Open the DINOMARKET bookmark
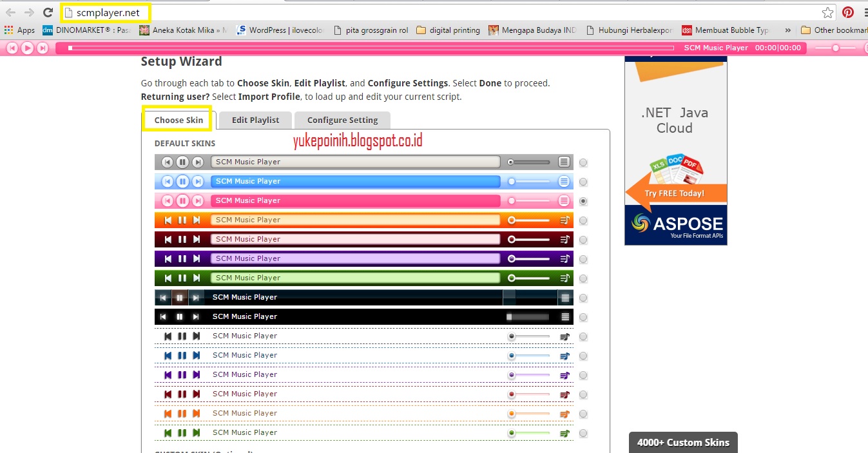 pos(86,30)
